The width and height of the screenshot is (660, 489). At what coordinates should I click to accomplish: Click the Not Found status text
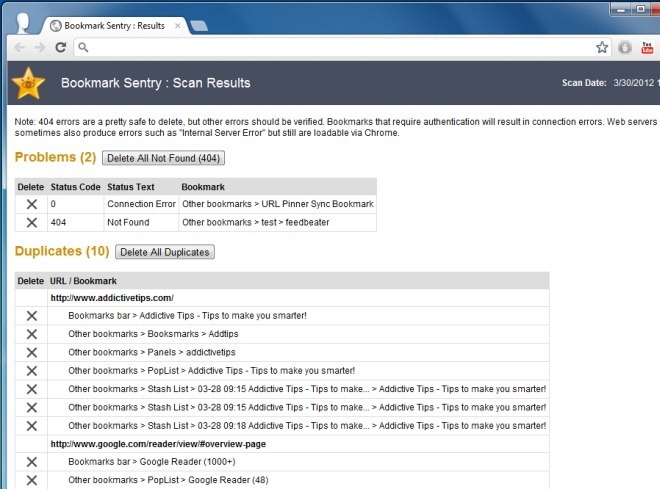[128, 222]
